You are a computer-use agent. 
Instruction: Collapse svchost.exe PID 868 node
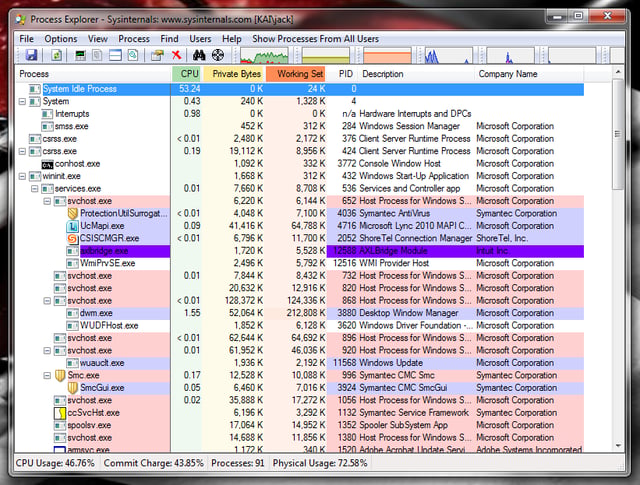[47, 301]
